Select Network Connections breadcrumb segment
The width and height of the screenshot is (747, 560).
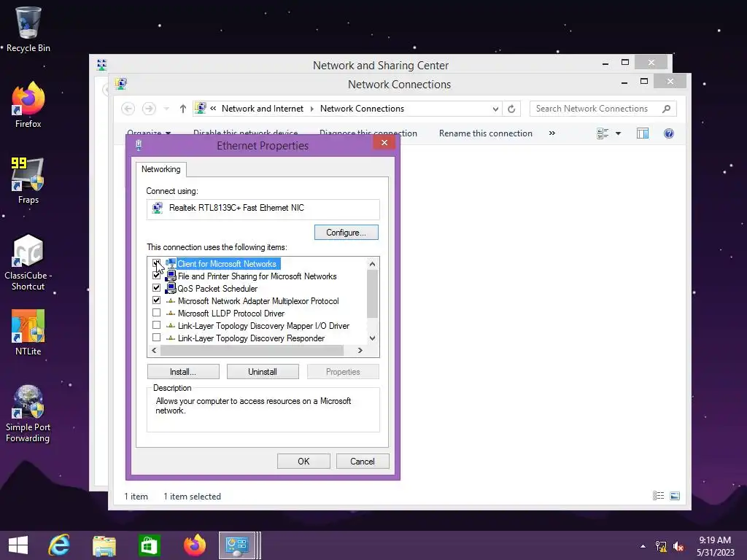pos(362,109)
